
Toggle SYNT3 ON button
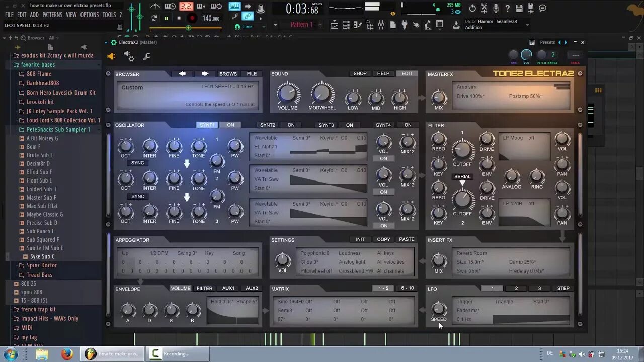(x=349, y=125)
